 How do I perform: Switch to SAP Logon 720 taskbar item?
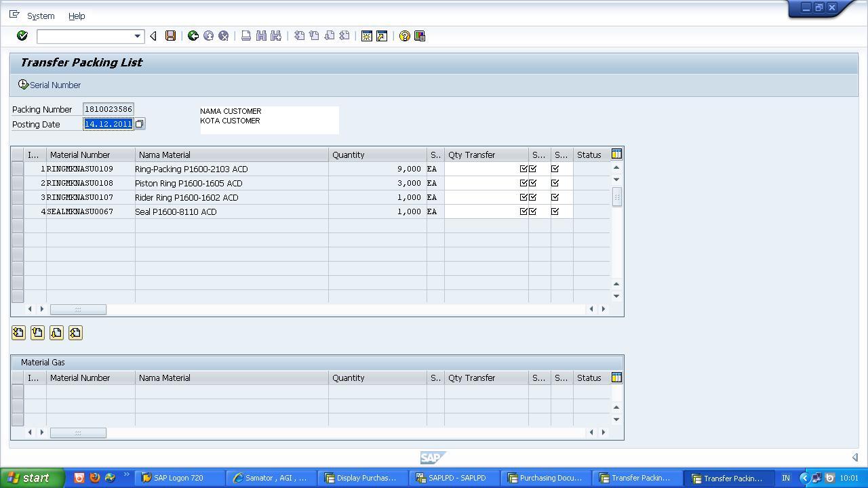point(180,478)
